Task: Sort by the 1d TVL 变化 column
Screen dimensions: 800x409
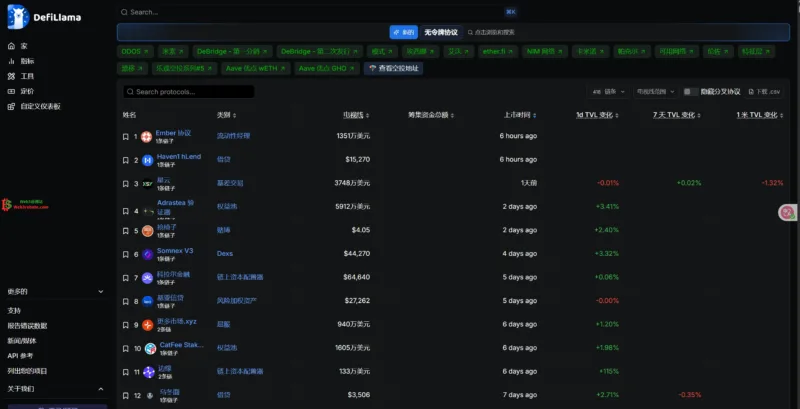Action: [596, 115]
